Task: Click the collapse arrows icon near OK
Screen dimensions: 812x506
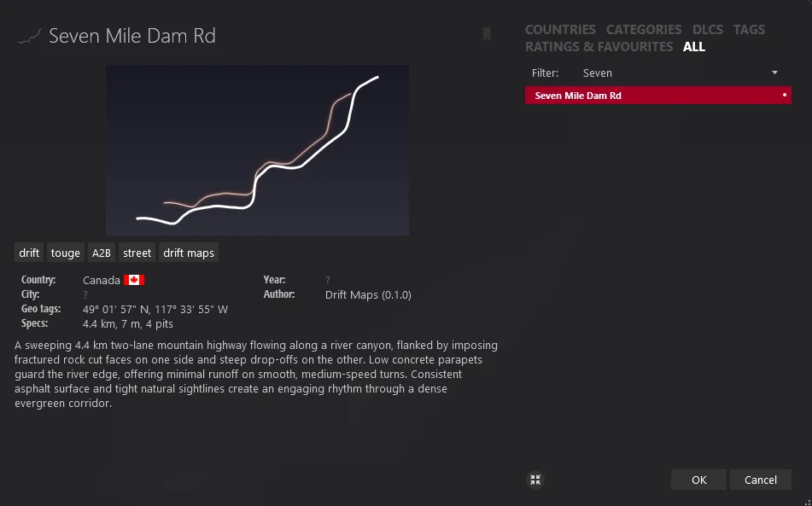Action: 535,480
